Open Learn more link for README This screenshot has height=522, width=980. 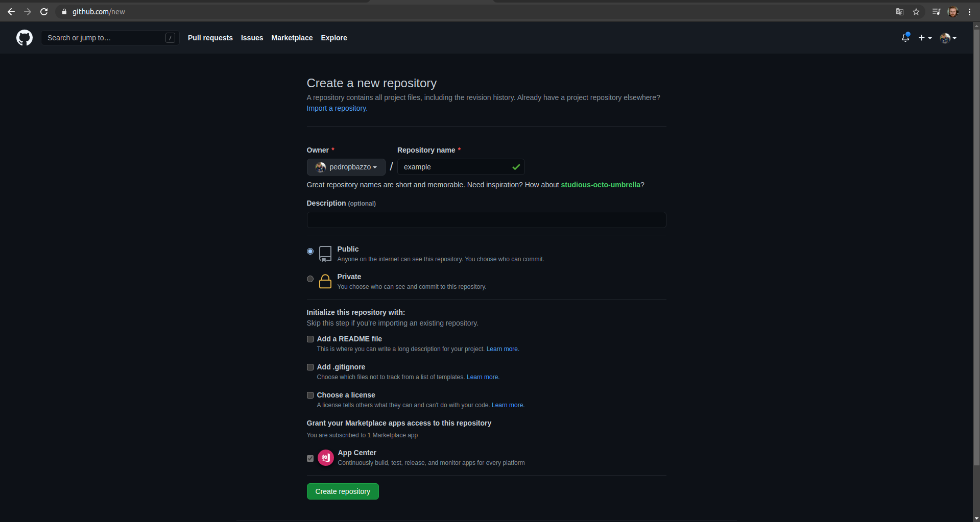coord(503,349)
